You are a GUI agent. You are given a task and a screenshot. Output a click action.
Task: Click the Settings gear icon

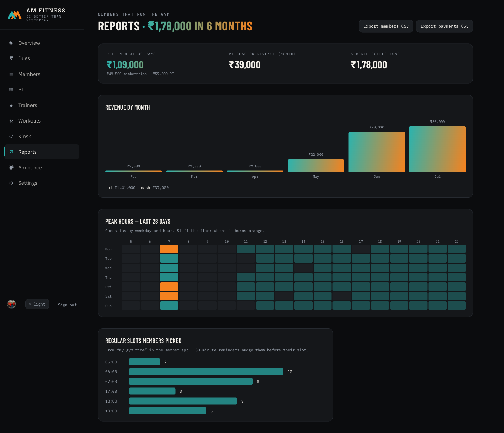click(11, 183)
